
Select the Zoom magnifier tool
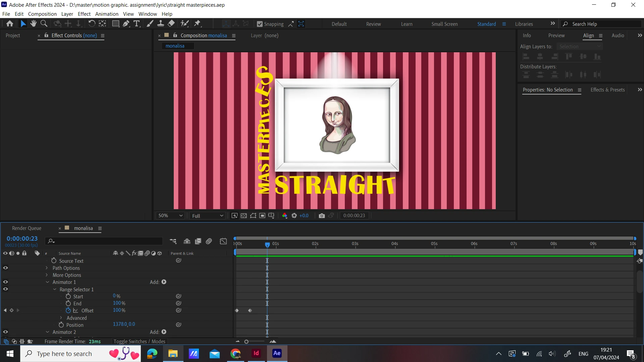(x=44, y=24)
